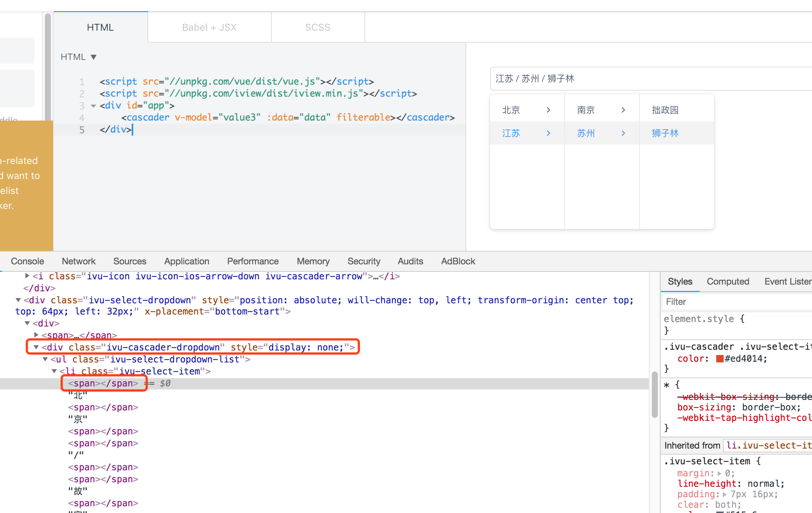Open the Application panel

point(186,261)
